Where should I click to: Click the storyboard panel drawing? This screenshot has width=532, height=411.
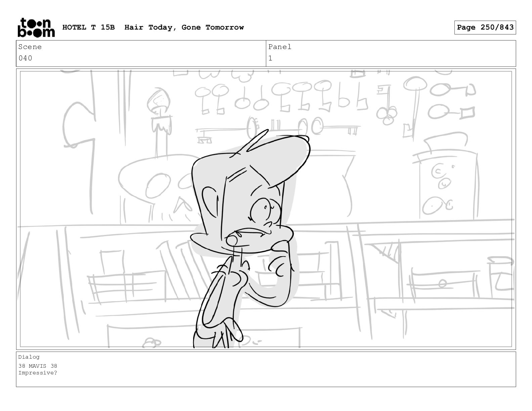coord(266,209)
